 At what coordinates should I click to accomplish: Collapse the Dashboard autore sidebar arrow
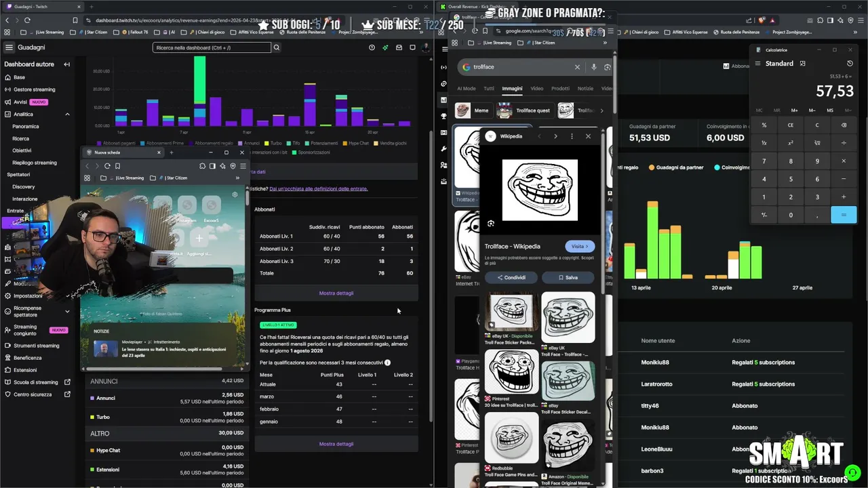[x=66, y=64]
